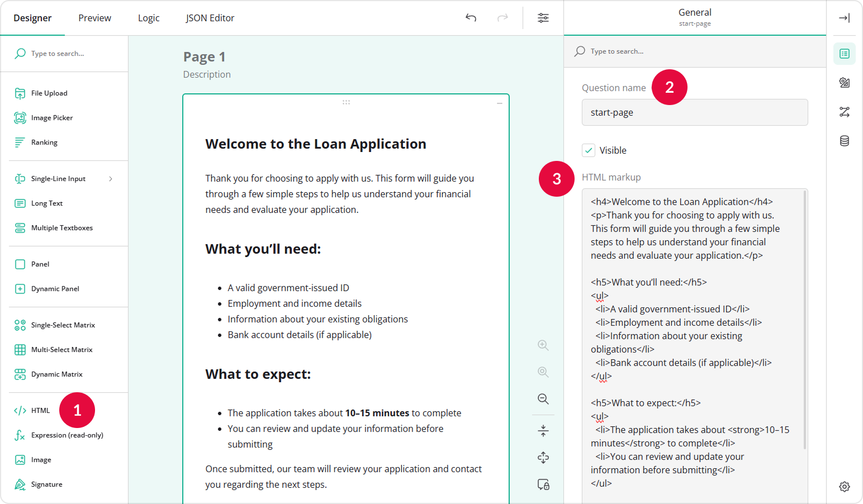The width and height of the screenshot is (863, 504).
Task: Open survey settings via sliders icon
Action: pos(543,17)
